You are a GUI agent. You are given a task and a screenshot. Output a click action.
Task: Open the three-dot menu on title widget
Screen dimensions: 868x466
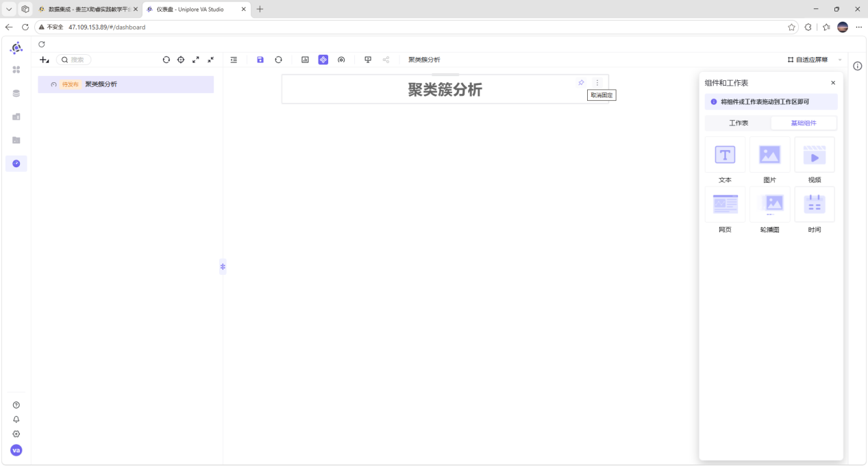[597, 83]
